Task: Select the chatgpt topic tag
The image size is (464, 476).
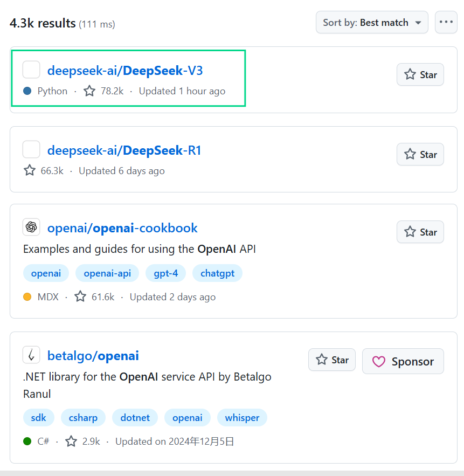Action: click(x=217, y=273)
